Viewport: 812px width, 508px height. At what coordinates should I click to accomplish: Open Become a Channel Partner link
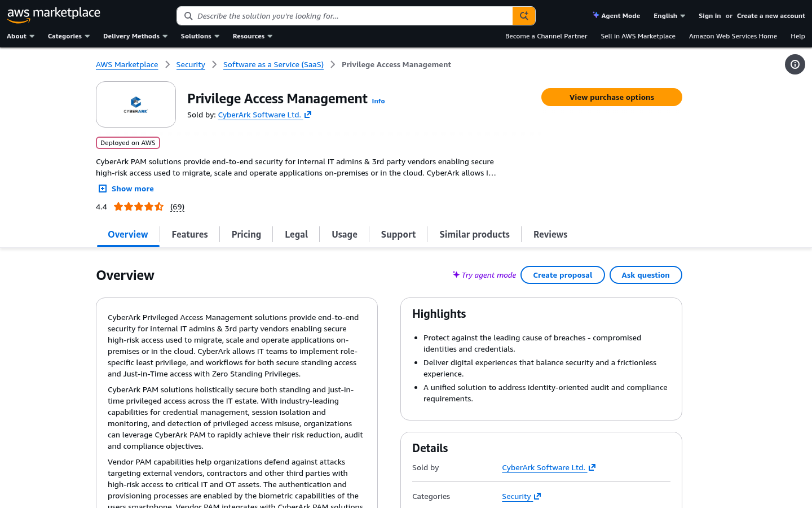(546, 36)
